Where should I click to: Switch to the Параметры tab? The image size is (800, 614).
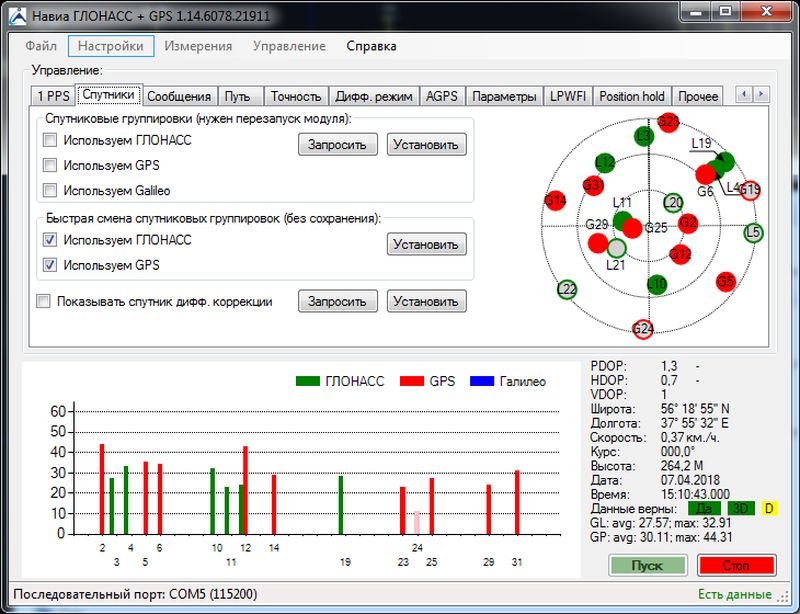pyautogui.click(x=504, y=96)
